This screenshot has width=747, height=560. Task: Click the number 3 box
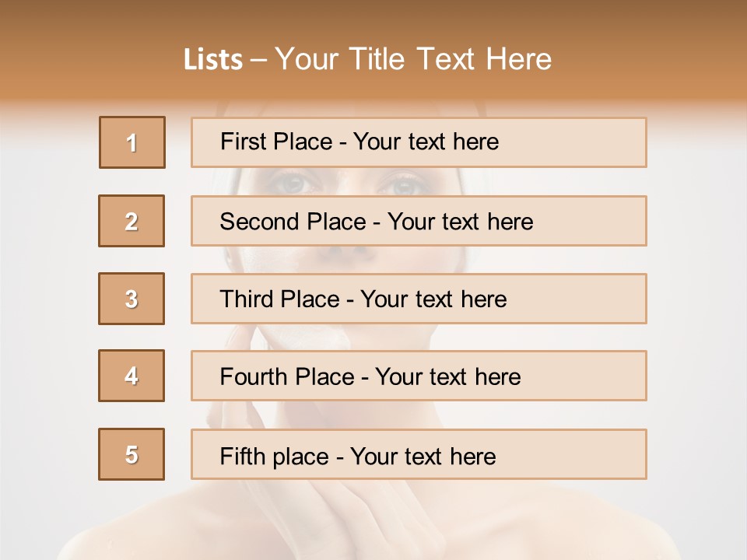click(132, 299)
